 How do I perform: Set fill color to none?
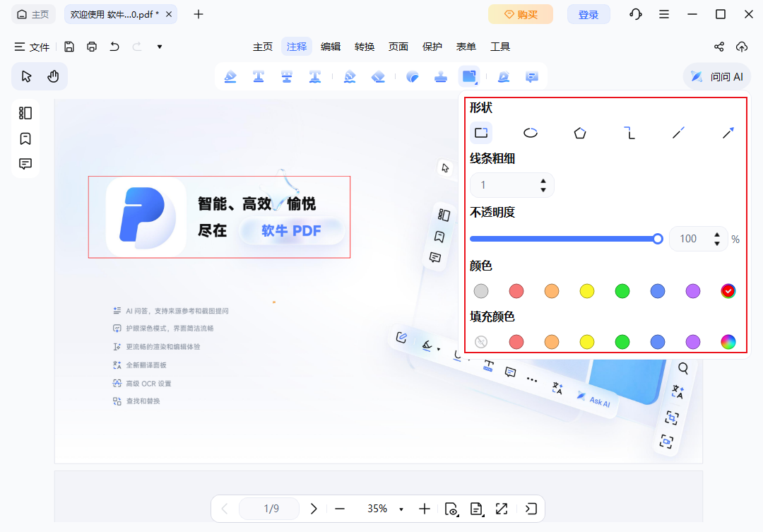pos(481,342)
